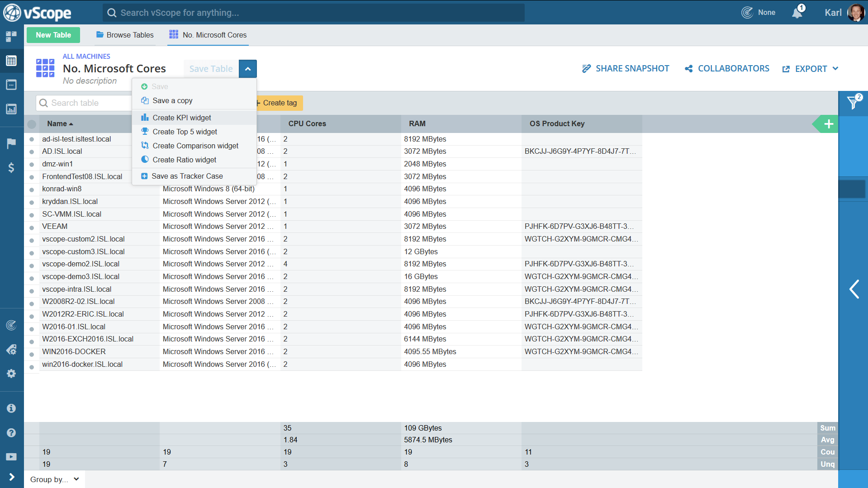The width and height of the screenshot is (868, 488).
Task: Open the Group by dropdown
Action: pyautogui.click(x=55, y=479)
